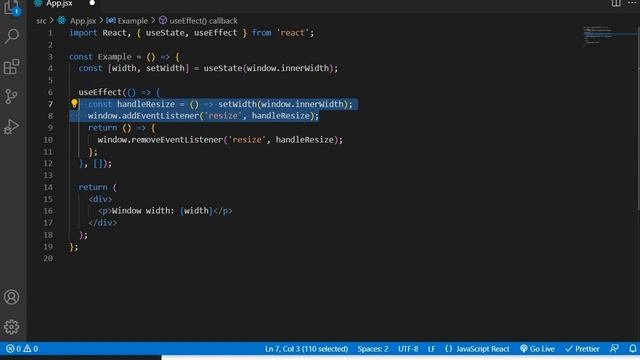Screen dimensions: 640x360
Task: Open Run and Debug view icon
Action: point(11,127)
